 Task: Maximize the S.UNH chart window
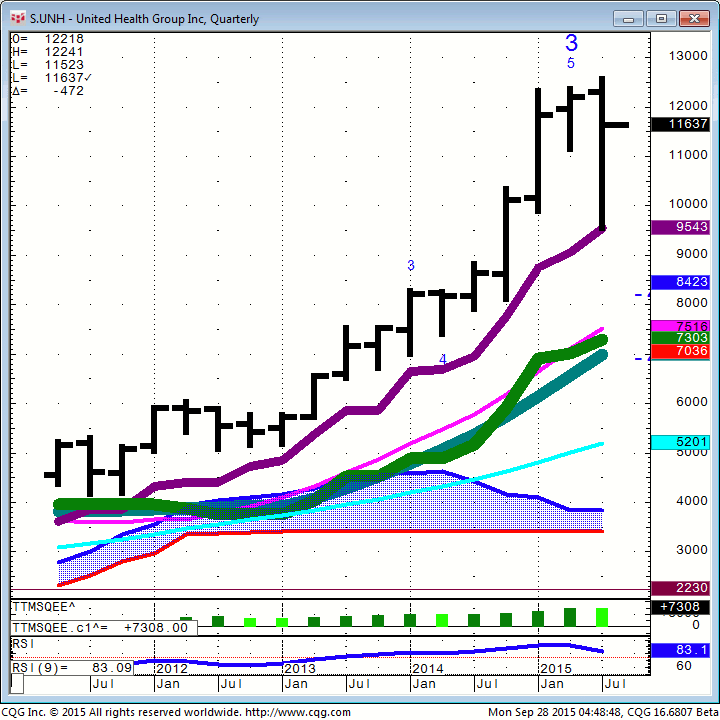click(661, 19)
